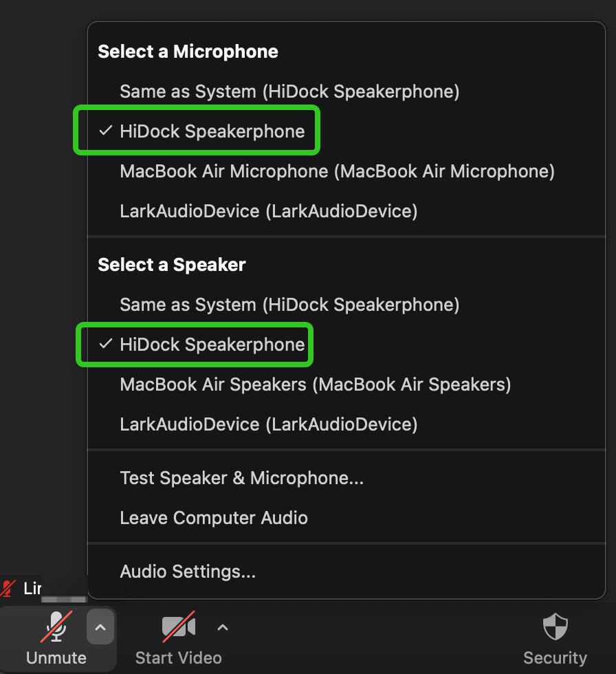Open Audio Settings
Screen dimensions: 616x674
click(x=188, y=572)
